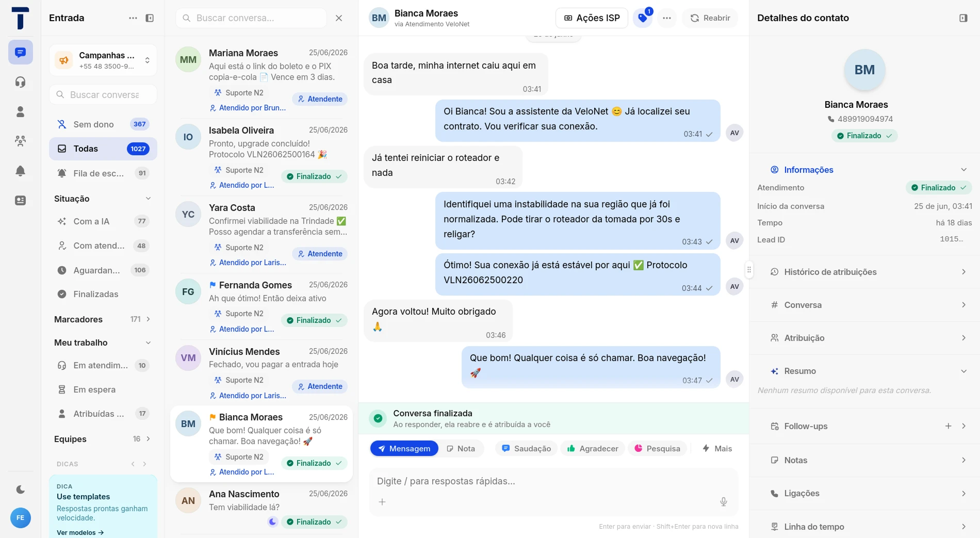Expand the Notas section
Screen dimensions: 980x538
click(x=864, y=460)
